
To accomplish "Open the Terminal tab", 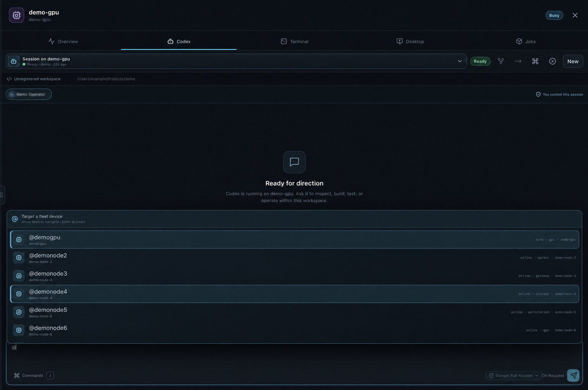I will [294, 41].
